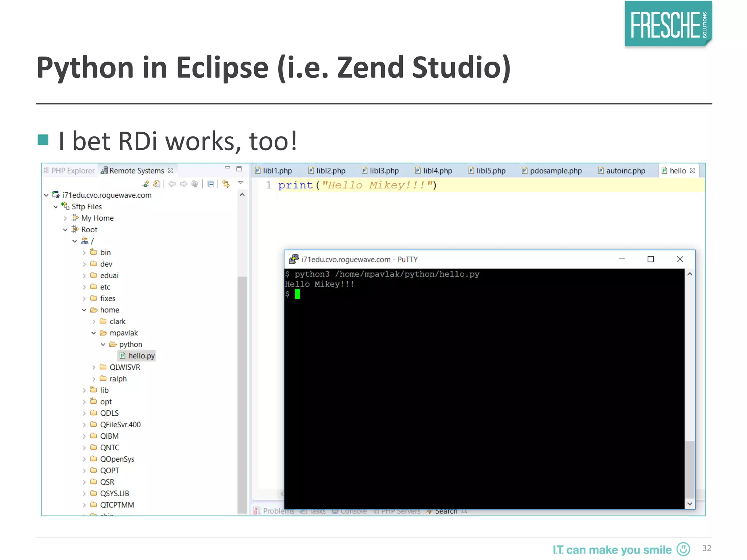The image size is (747, 560).
Task: Click the Back arrow in Remote Systems toolbar
Action: 172,184
